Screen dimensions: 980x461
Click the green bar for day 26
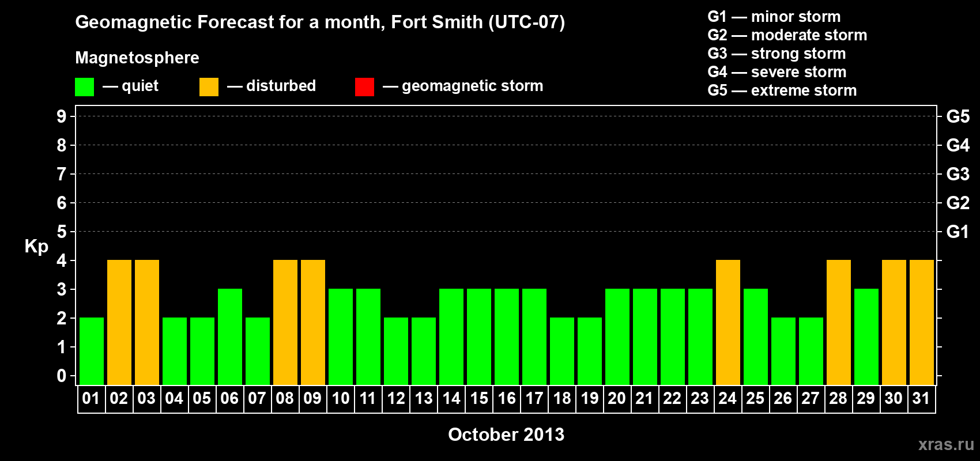click(x=783, y=352)
